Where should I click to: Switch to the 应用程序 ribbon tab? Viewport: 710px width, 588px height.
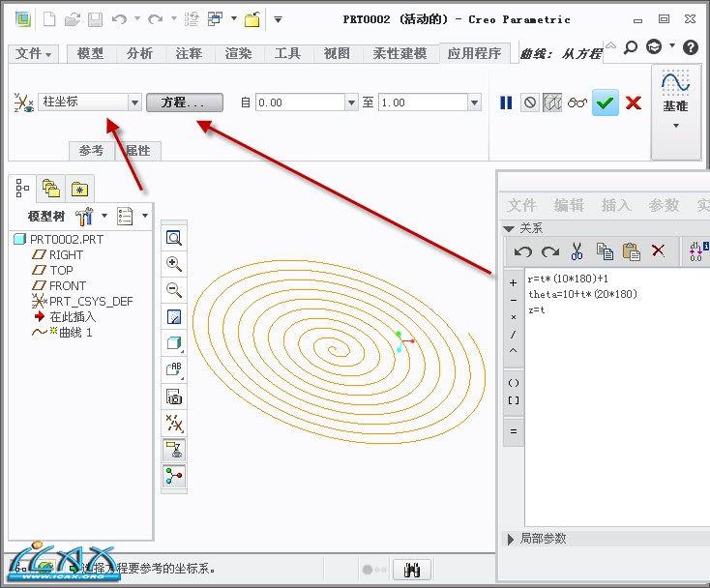[x=475, y=53]
